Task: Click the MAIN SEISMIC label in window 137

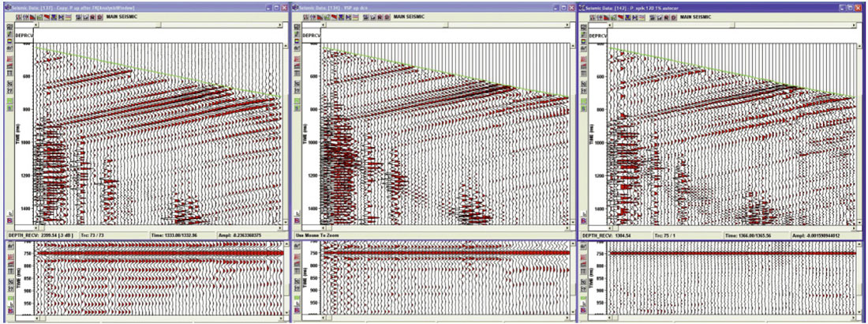Action: click(x=122, y=17)
